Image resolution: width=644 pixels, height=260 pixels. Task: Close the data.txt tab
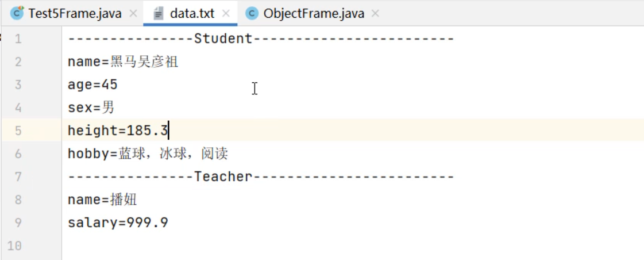click(x=226, y=13)
